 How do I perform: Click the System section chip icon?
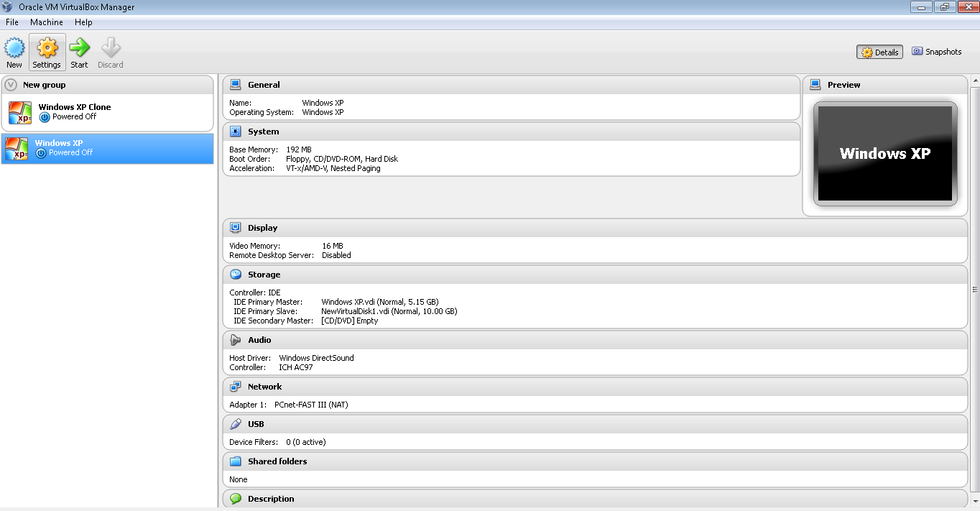click(x=235, y=132)
